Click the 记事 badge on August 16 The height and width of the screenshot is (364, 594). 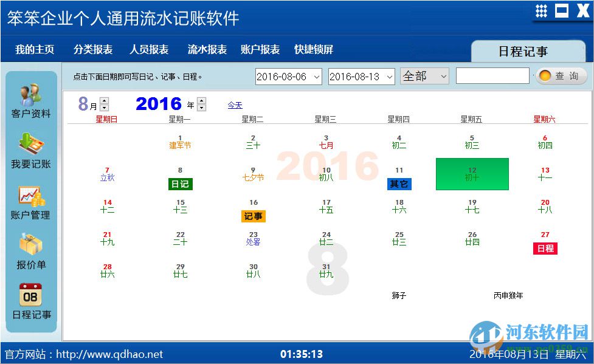click(x=253, y=216)
